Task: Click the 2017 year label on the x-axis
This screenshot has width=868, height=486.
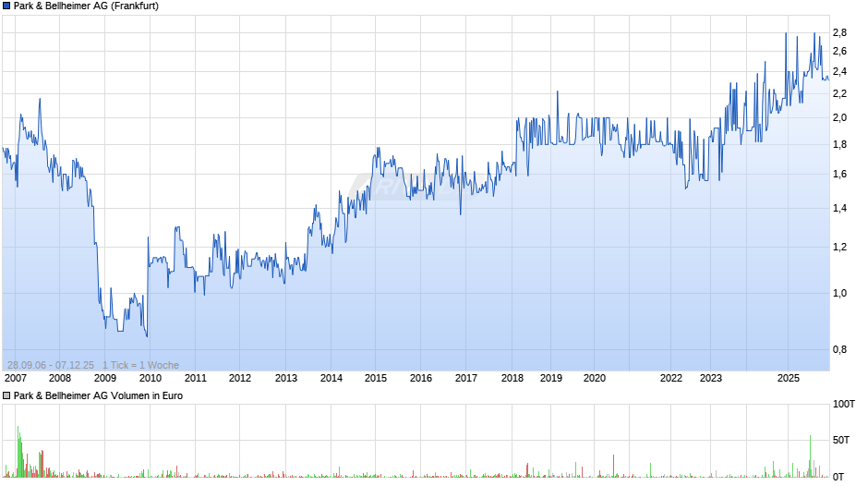Action: tap(466, 378)
